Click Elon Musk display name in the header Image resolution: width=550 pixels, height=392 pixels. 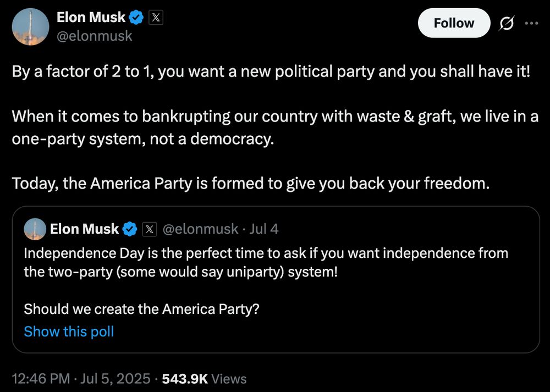[x=91, y=17]
